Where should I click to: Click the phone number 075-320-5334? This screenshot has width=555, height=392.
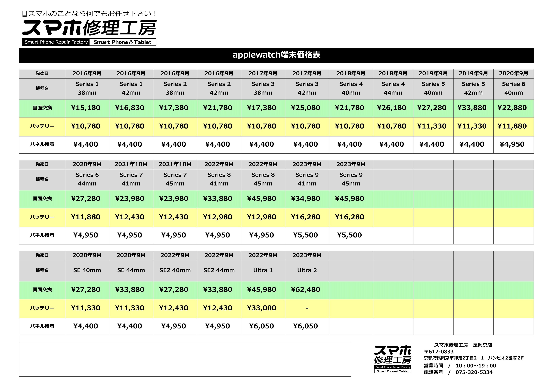click(x=474, y=372)
